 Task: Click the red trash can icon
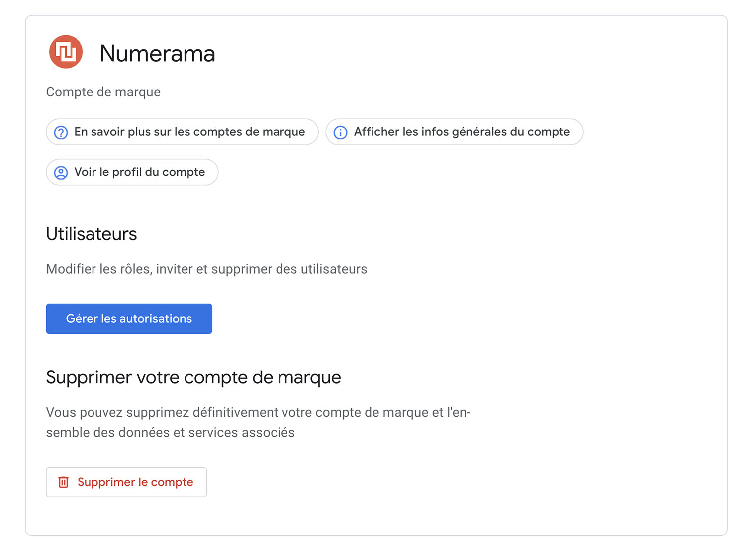[63, 482]
